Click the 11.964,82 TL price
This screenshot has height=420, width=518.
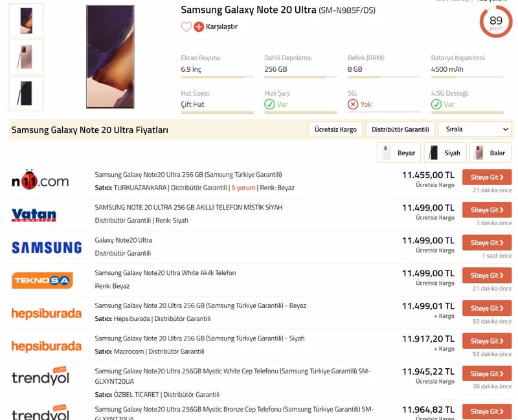click(x=428, y=410)
